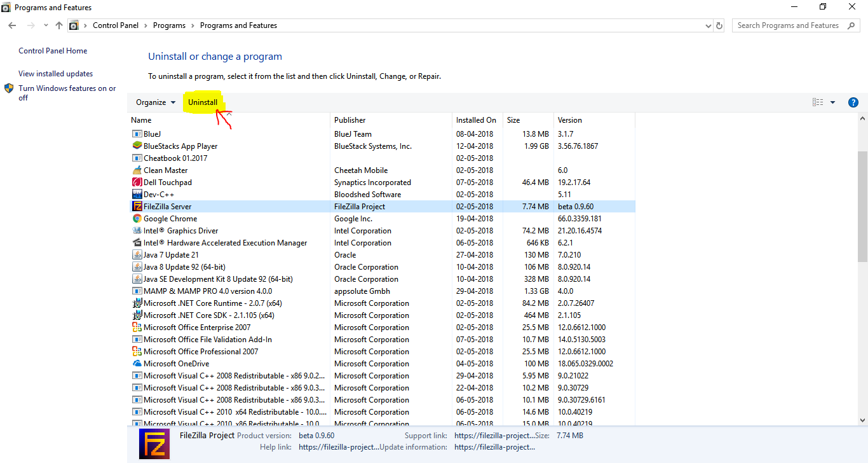The height and width of the screenshot is (463, 868).
Task: Select Visual C++ 2010 x64 Redistributable row
Action: (381, 412)
